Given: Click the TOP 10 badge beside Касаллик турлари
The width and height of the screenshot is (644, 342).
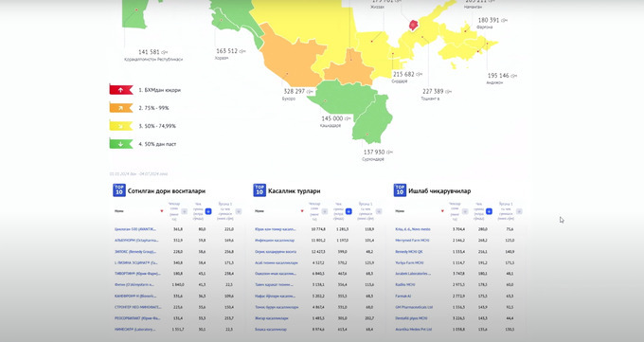Looking at the screenshot, I should coord(259,189).
